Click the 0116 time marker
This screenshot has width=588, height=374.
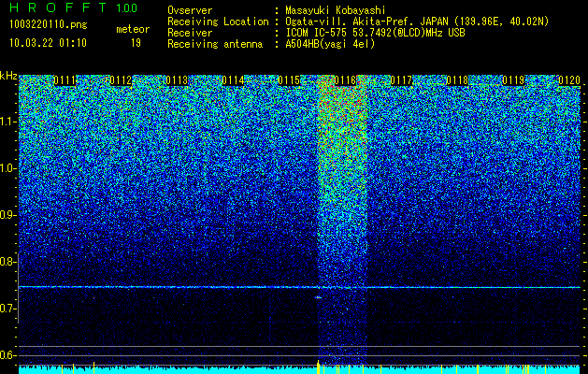point(345,80)
